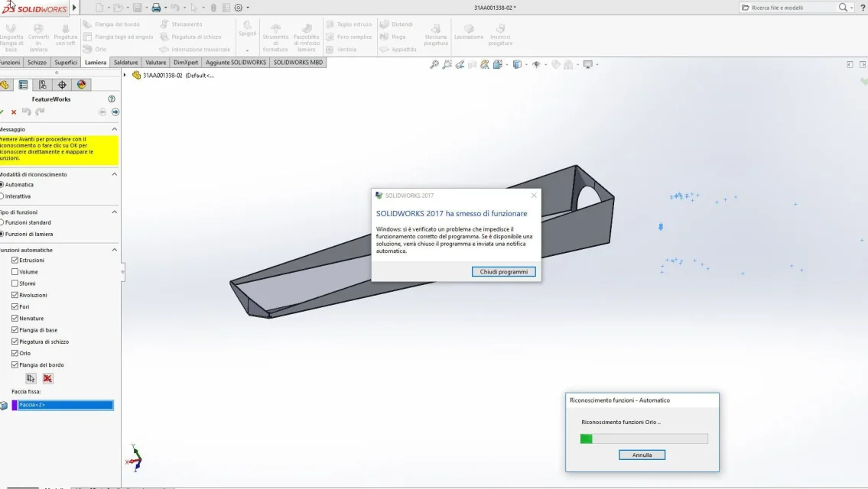Open the FeatureWorks help question icon
The image size is (868, 489).
pos(111,99)
